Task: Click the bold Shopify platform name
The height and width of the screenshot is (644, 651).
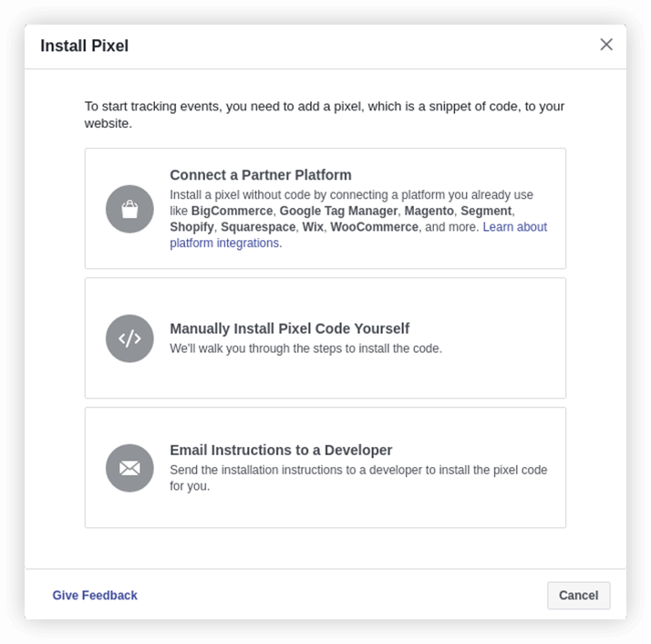Action: (191, 227)
